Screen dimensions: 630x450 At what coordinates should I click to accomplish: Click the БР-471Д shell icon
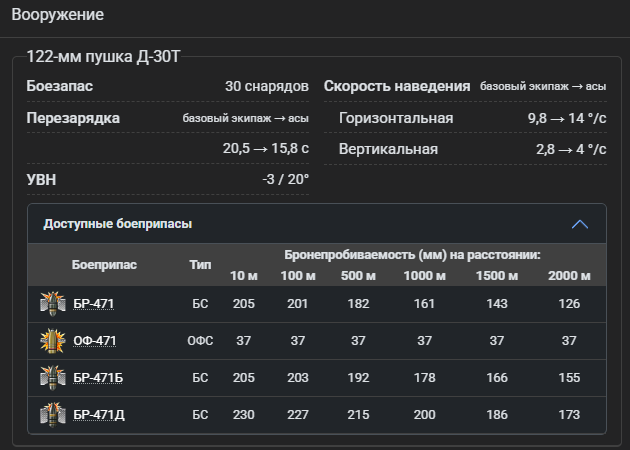pyautogui.click(x=53, y=415)
